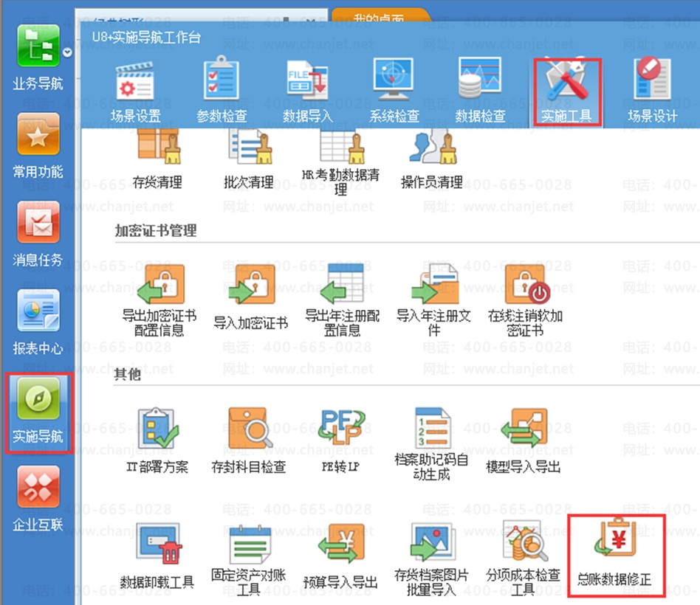Open 预算导入导出 tool
The image size is (700, 605).
click(340, 556)
